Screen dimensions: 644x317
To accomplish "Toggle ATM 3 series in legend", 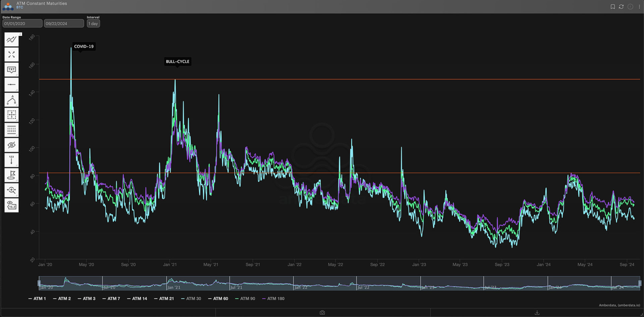I will pyautogui.click(x=87, y=299).
